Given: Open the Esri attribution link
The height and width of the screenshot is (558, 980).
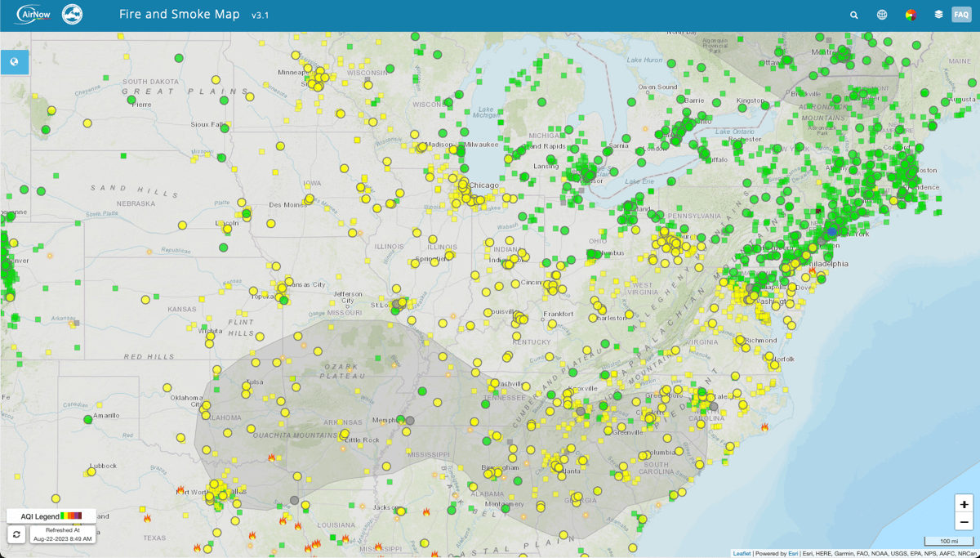Looking at the screenshot, I should tap(793, 554).
